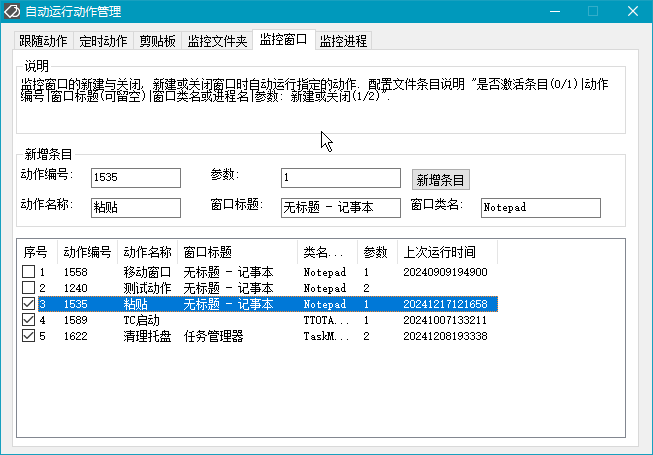Switch to the 跟随动作 tab
653x455 pixels.
point(43,41)
